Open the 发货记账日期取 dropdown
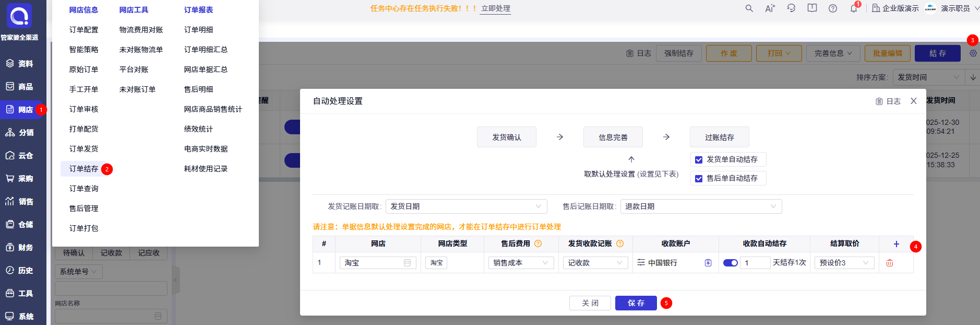This screenshot has height=325, width=980. (466, 206)
